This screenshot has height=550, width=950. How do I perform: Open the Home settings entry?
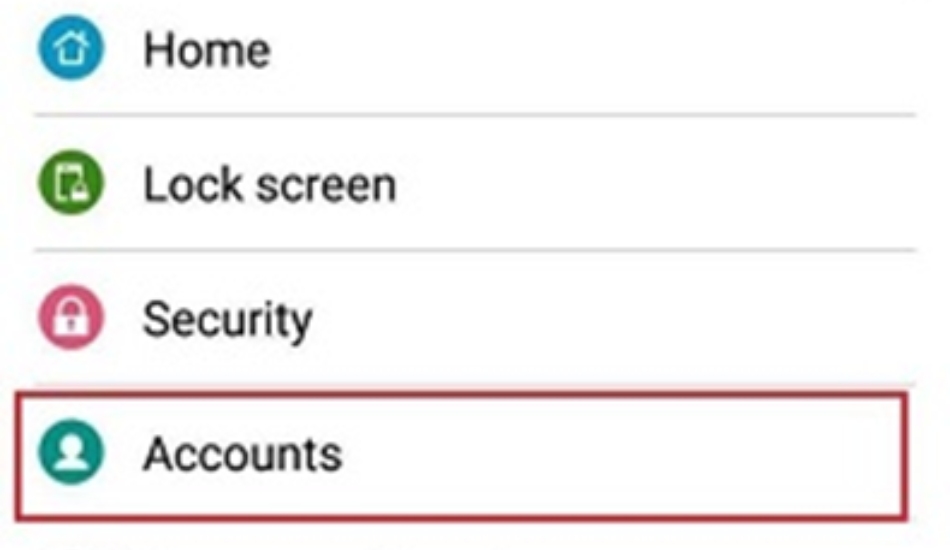[475, 56]
